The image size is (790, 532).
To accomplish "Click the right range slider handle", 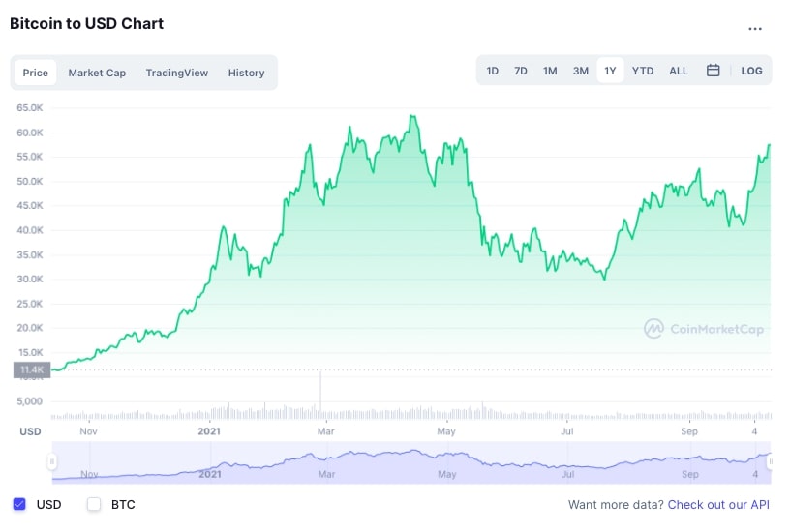I will click(x=771, y=461).
